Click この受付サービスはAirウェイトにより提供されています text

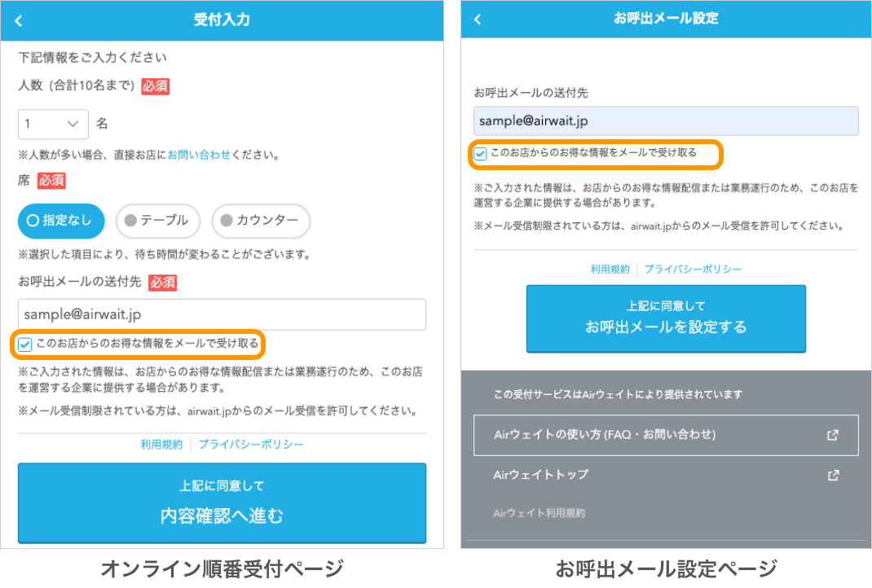(618, 394)
